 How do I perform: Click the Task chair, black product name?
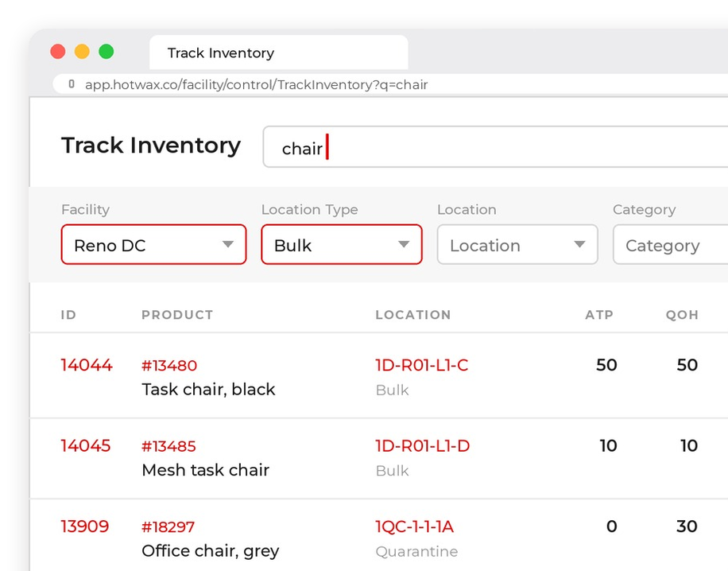(x=208, y=390)
